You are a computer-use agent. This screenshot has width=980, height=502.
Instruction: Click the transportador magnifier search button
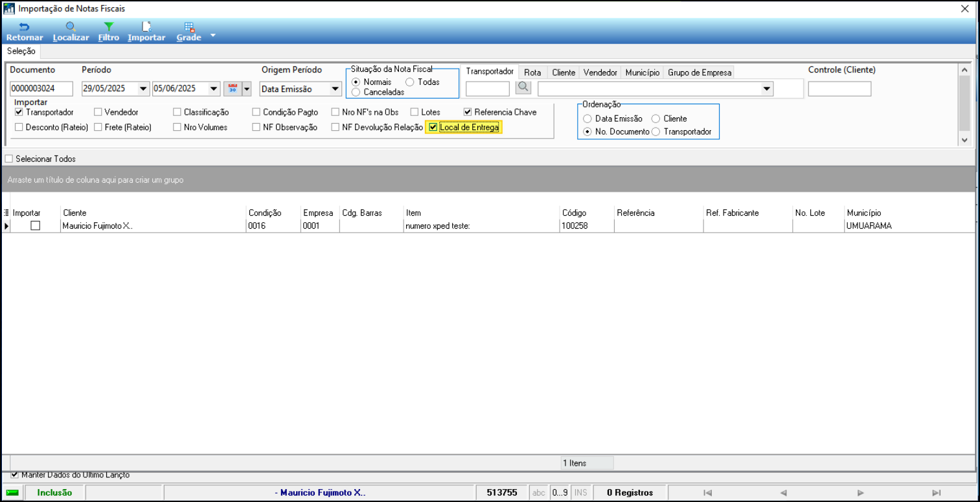[x=523, y=87]
